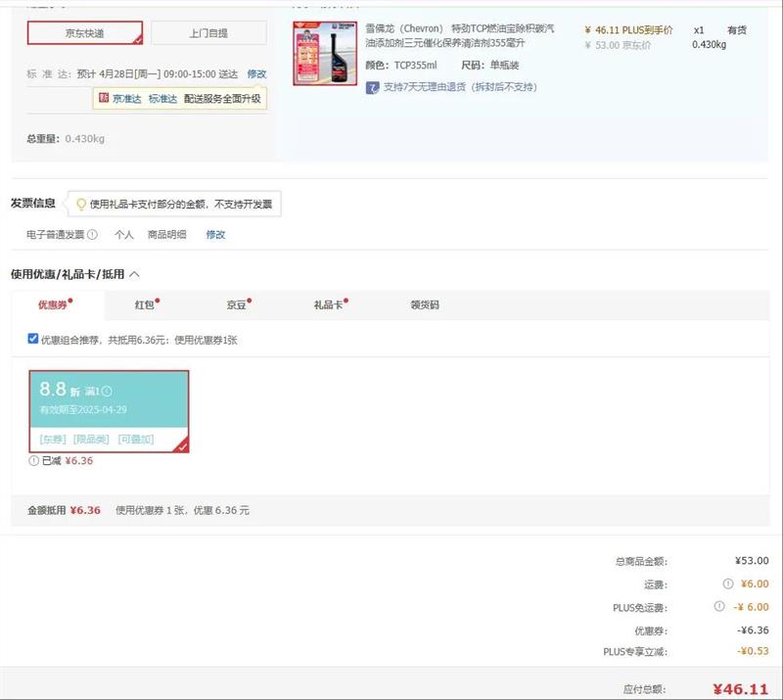The width and height of the screenshot is (783, 700).
Task: Choose 上门自提 pickup option
Action: point(207,33)
